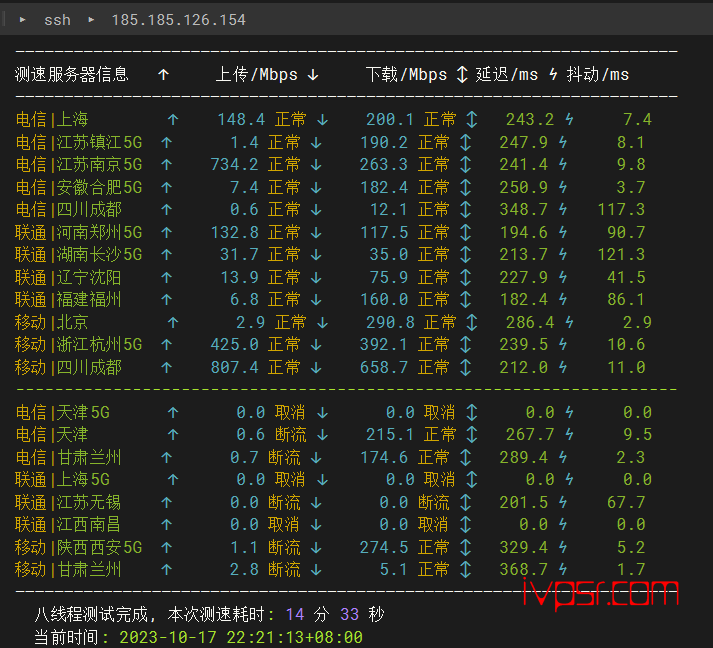
Task: Click the 延迟/ms column header
Action: [507, 74]
